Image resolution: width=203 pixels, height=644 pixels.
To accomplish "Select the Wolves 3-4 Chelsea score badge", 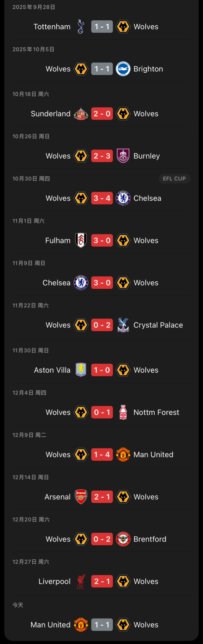I will pyautogui.click(x=102, y=198).
